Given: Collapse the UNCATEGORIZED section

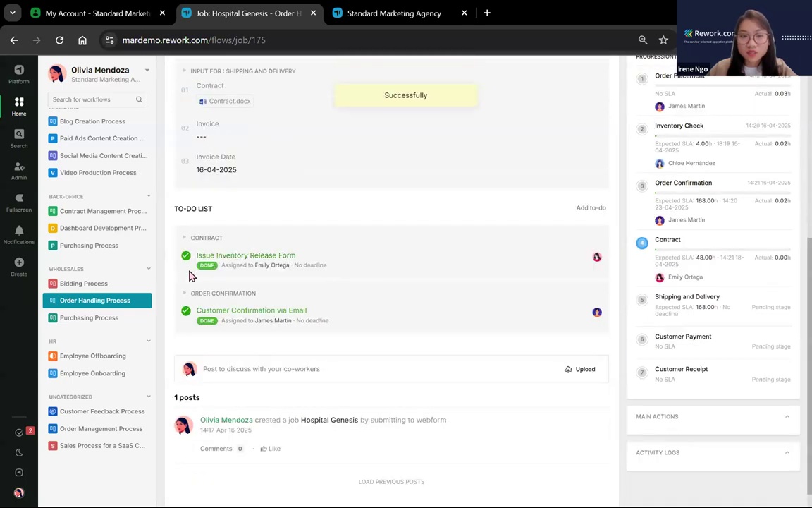Looking at the screenshot, I should pyautogui.click(x=149, y=397).
